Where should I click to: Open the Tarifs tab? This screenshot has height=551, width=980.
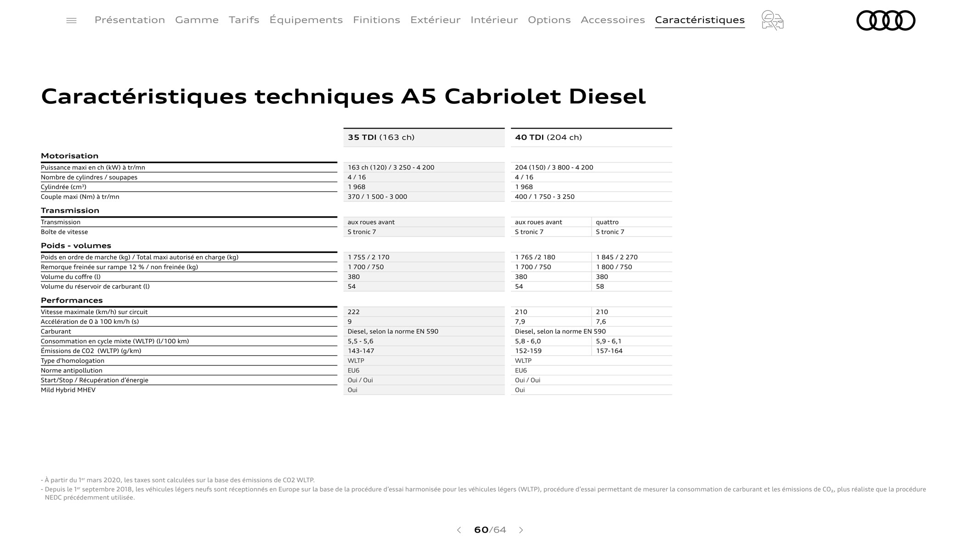point(244,20)
